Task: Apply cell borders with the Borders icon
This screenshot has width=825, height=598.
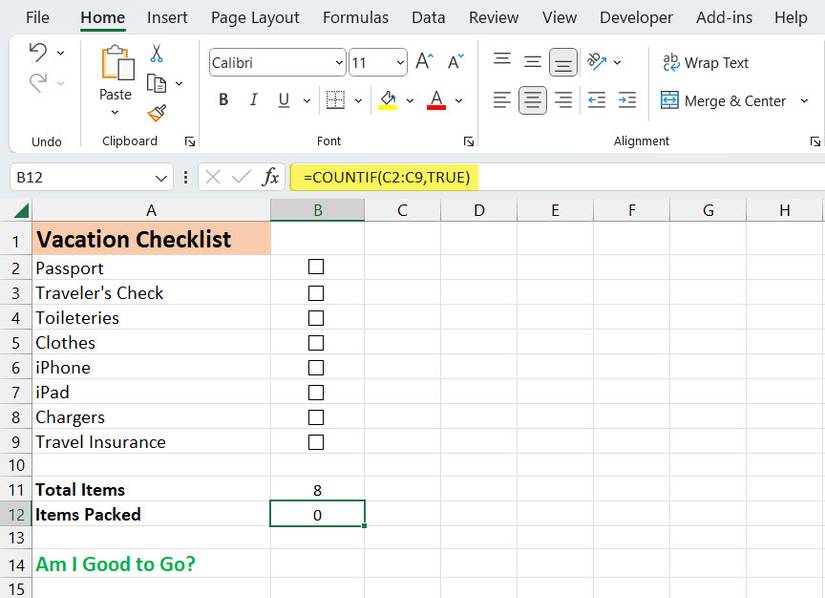Action: point(335,100)
